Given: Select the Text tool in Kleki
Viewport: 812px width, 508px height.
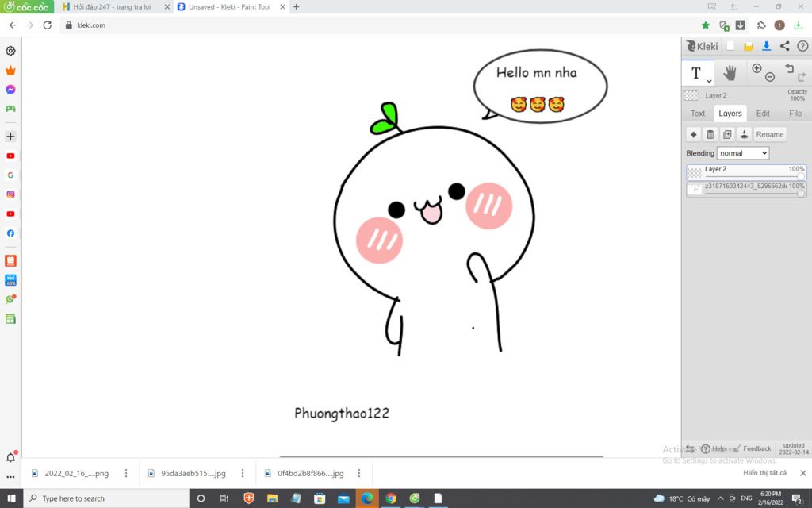Looking at the screenshot, I should click(696, 73).
